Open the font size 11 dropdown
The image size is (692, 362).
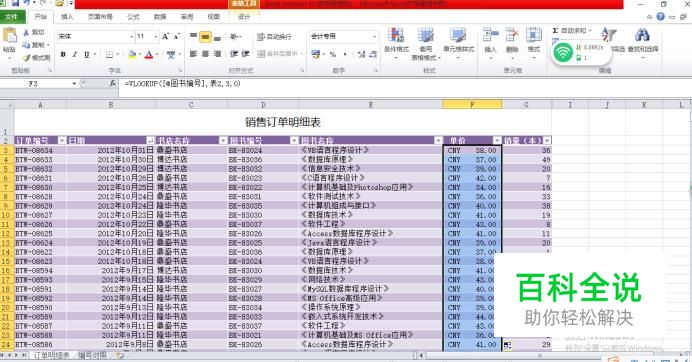[x=155, y=36]
